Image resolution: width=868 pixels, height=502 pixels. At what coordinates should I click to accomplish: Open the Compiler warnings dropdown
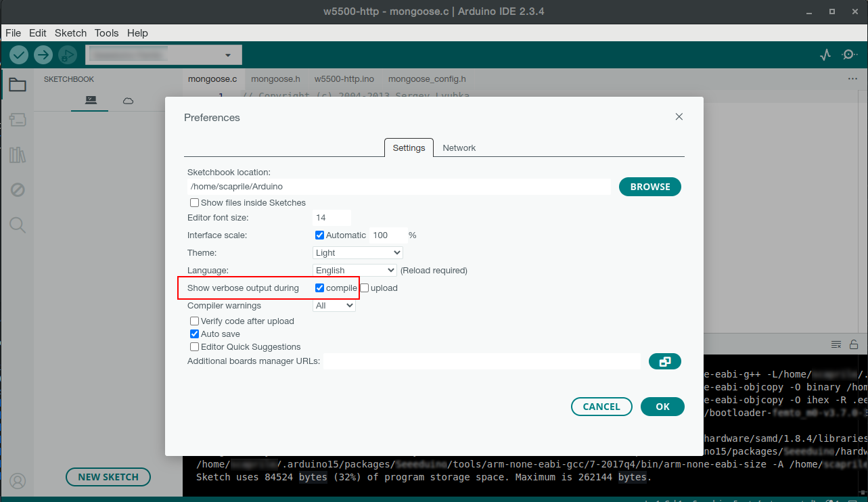point(334,306)
